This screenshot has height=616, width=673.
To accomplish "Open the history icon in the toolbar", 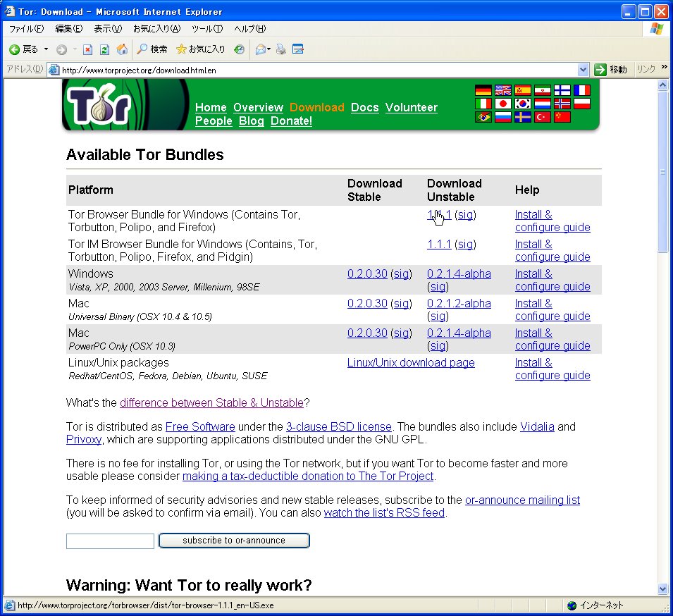I will coord(239,49).
